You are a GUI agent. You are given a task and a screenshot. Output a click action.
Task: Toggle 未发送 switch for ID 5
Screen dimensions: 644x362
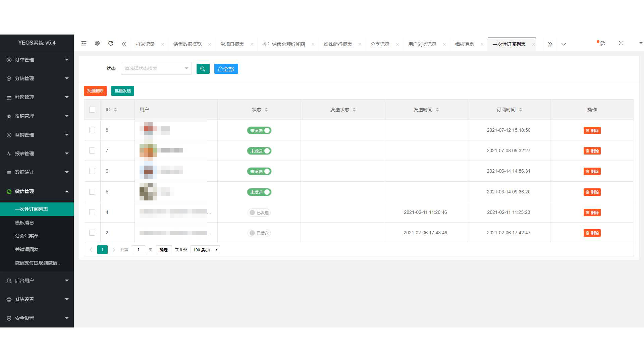coord(259,192)
